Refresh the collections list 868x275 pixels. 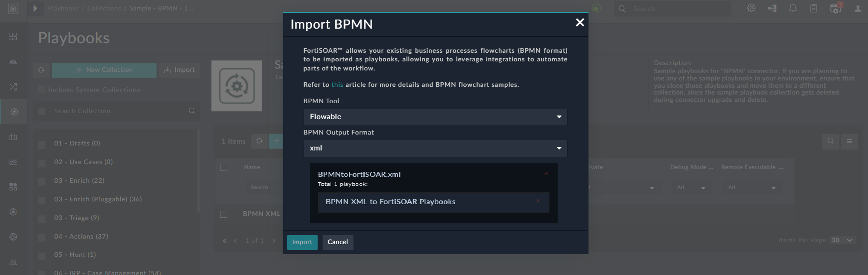coord(41,70)
